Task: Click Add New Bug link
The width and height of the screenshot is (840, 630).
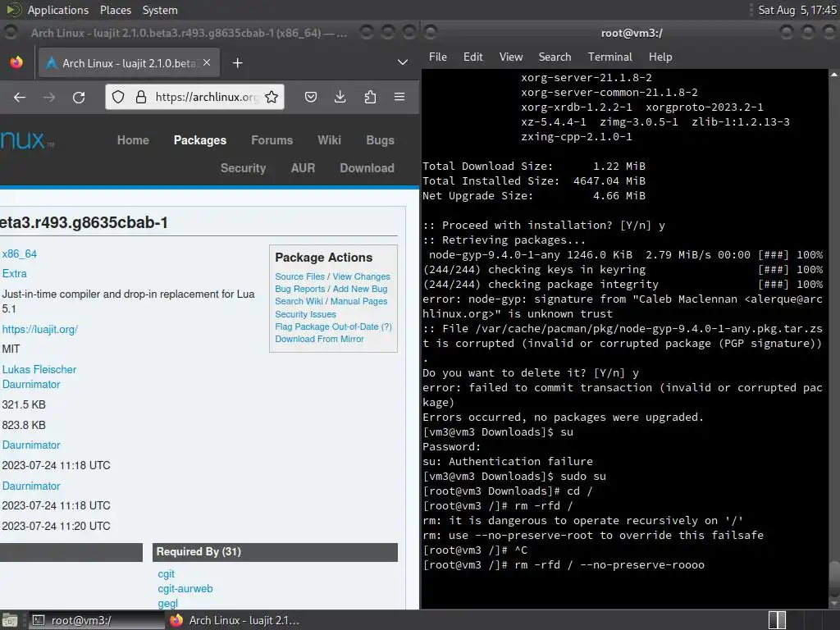Action: pyautogui.click(x=360, y=289)
